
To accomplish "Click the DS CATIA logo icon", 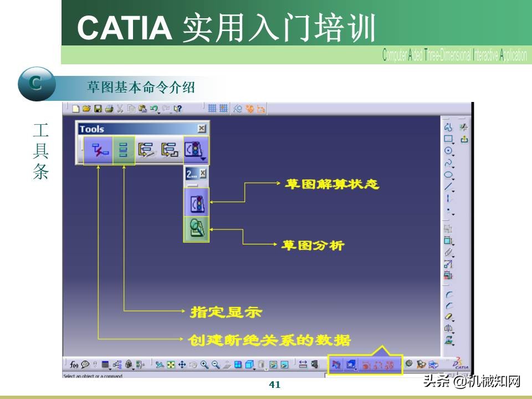I will click(461, 364).
